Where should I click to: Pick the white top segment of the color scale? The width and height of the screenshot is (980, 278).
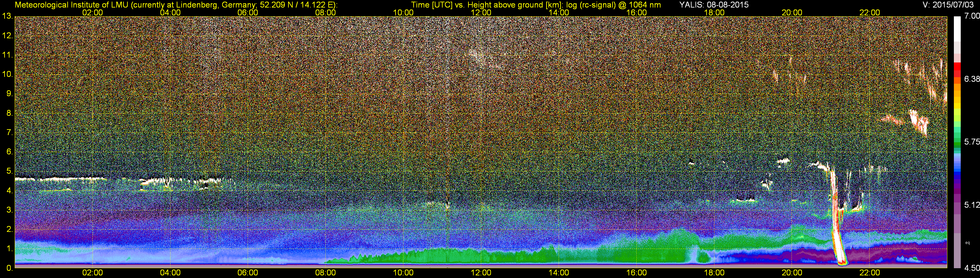pyautogui.click(x=957, y=28)
